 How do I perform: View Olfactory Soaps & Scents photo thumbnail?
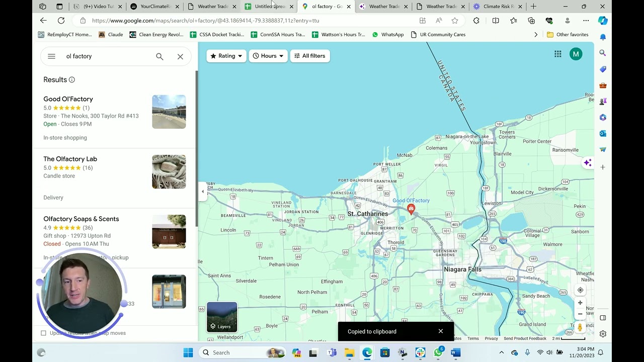(169, 231)
